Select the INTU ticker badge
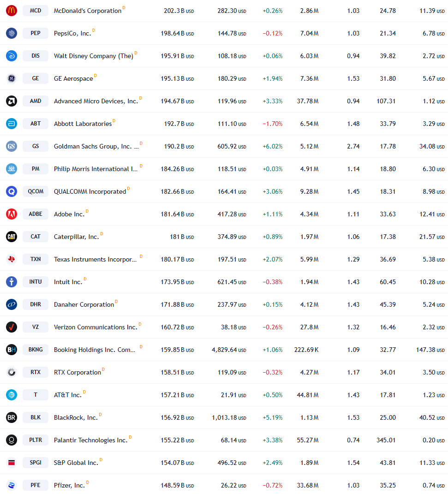Viewport: 448px width, 494px height. tap(36, 282)
